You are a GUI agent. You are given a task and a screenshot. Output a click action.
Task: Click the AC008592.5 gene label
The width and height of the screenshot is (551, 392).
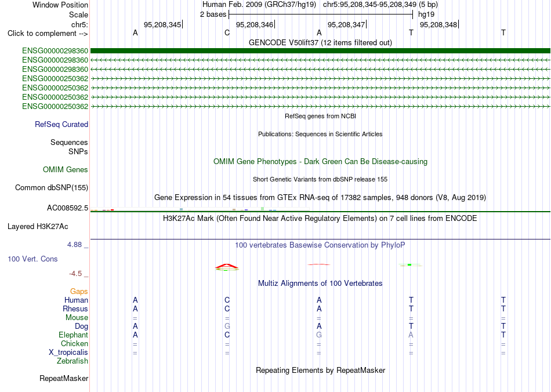[x=67, y=208]
